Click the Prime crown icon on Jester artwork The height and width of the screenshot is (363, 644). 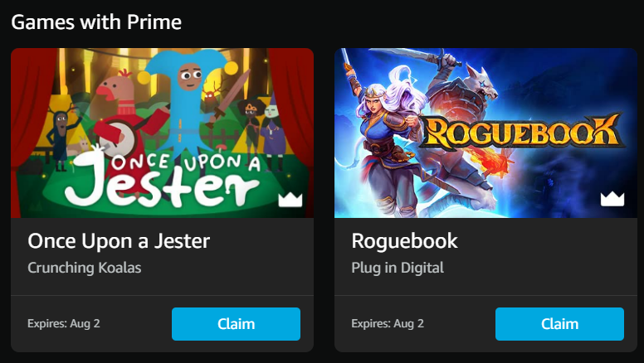coord(290,200)
